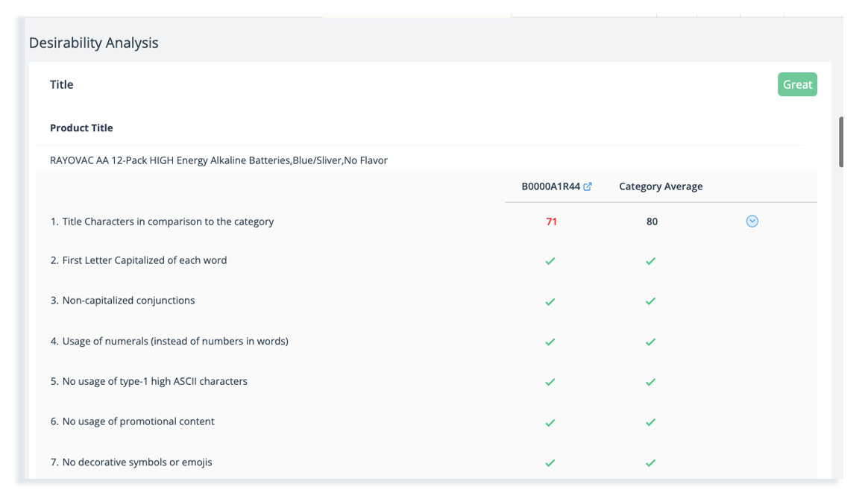Click ASIN checkmark for Non-capitalized conjunctions
Screen dimensions: 868x493
[550, 301]
